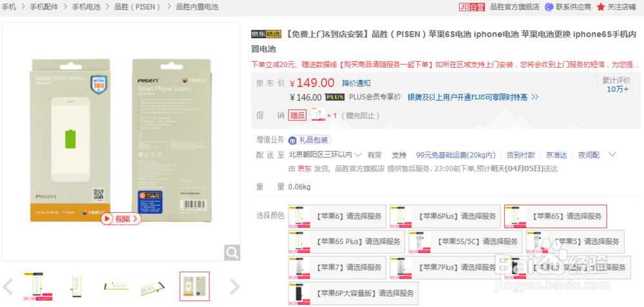Select the first battery front thumbnail
This screenshot has height=307, width=644.
point(37,286)
